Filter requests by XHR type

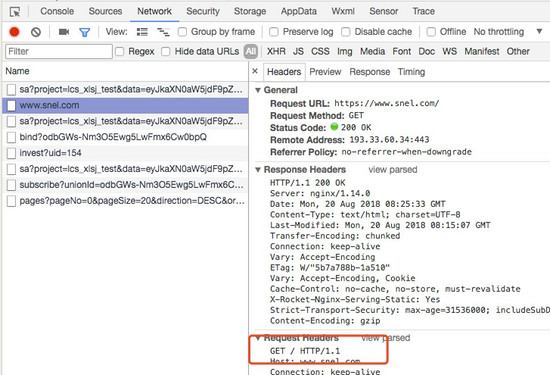(x=276, y=51)
